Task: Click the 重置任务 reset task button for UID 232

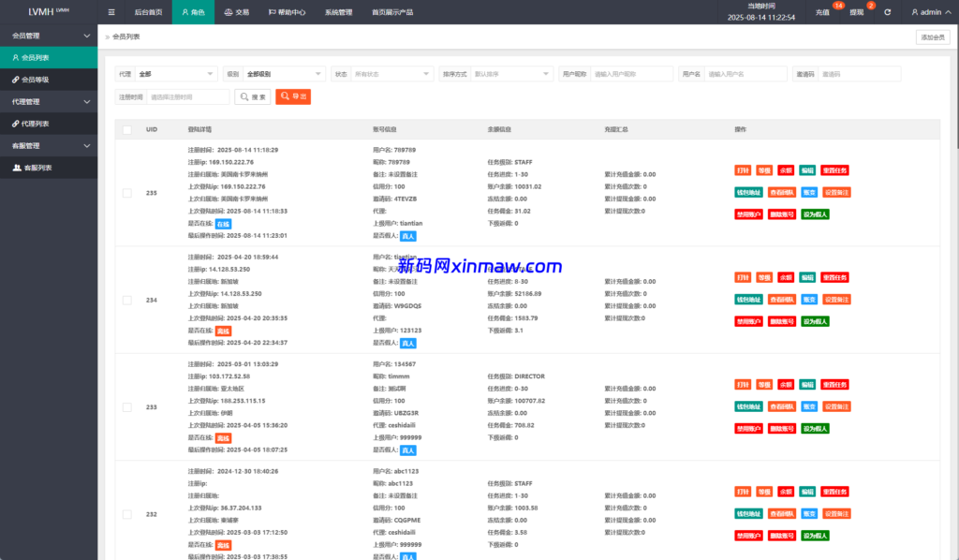Action: point(836,491)
